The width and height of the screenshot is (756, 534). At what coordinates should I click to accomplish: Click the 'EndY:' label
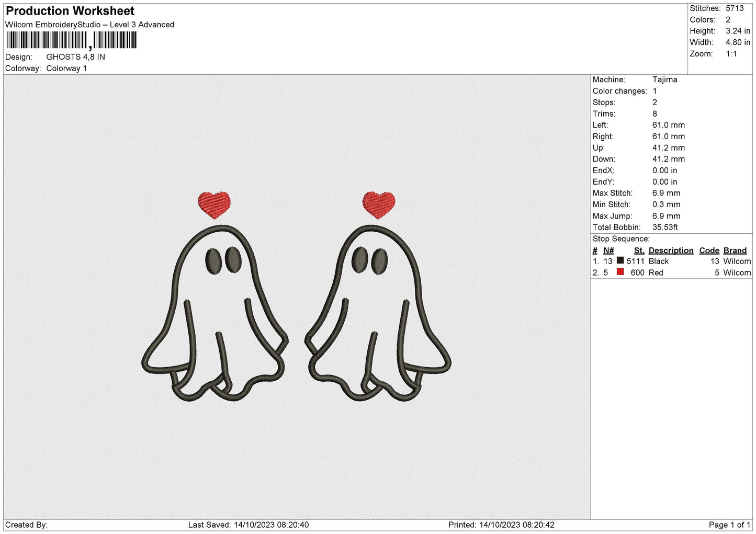pos(603,182)
